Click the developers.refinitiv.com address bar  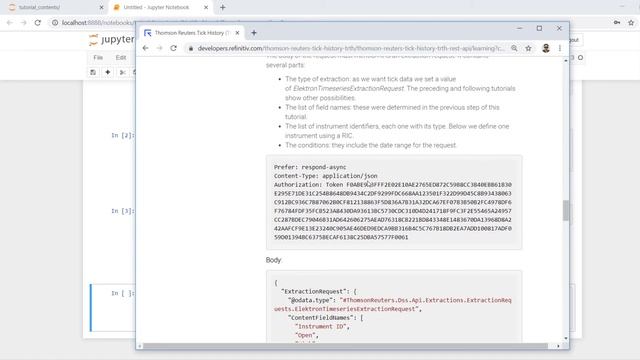tap(351, 48)
